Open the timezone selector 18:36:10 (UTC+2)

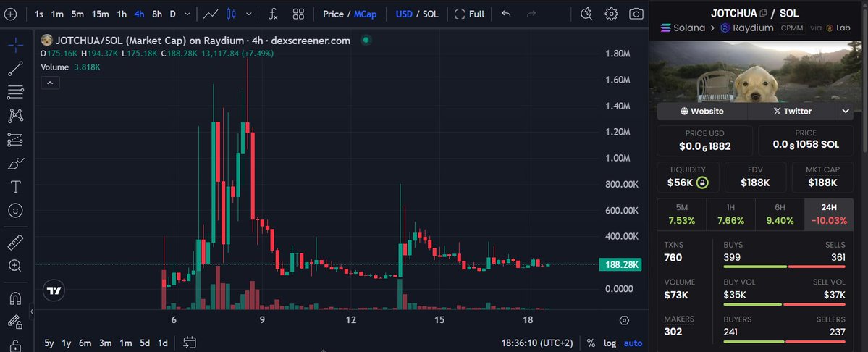pyautogui.click(x=537, y=343)
